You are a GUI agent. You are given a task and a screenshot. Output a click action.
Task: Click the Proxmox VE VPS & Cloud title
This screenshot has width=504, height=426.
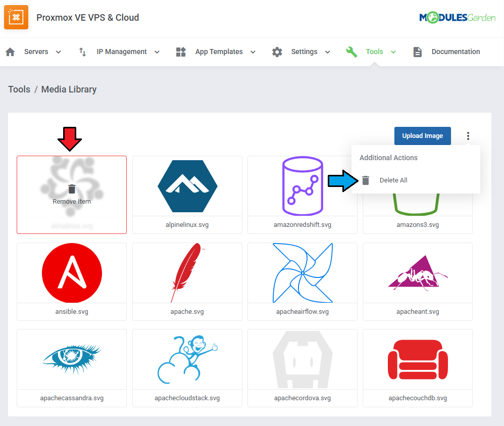(x=88, y=17)
